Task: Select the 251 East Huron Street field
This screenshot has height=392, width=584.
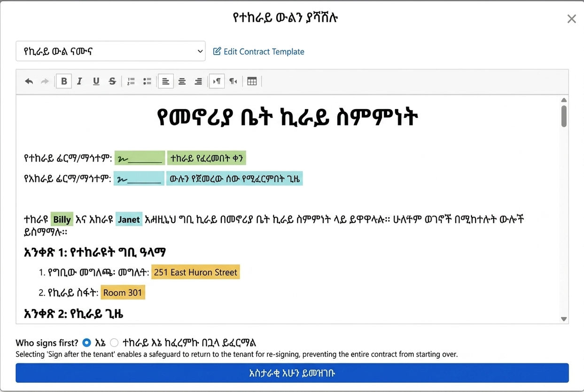Action: pos(195,272)
